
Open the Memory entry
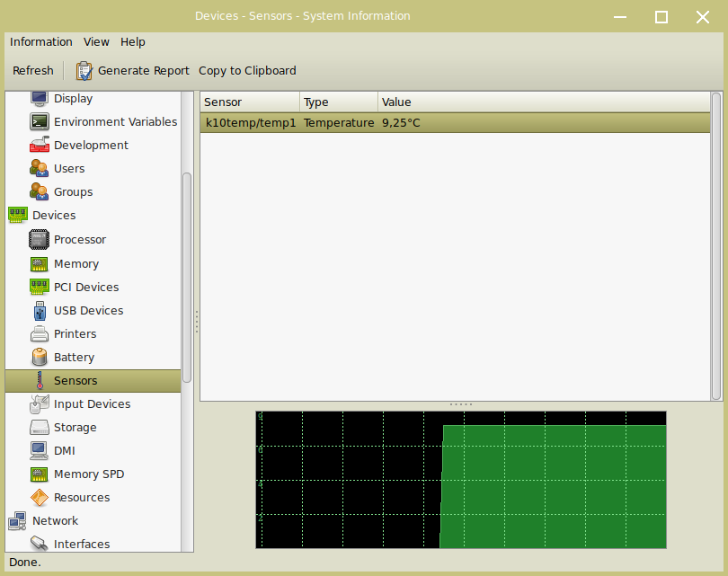tap(76, 263)
